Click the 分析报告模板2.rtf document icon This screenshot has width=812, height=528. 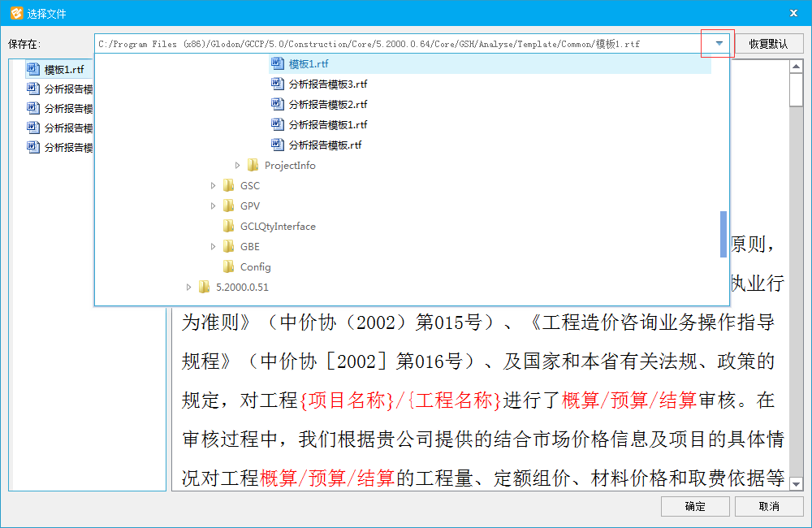277,105
